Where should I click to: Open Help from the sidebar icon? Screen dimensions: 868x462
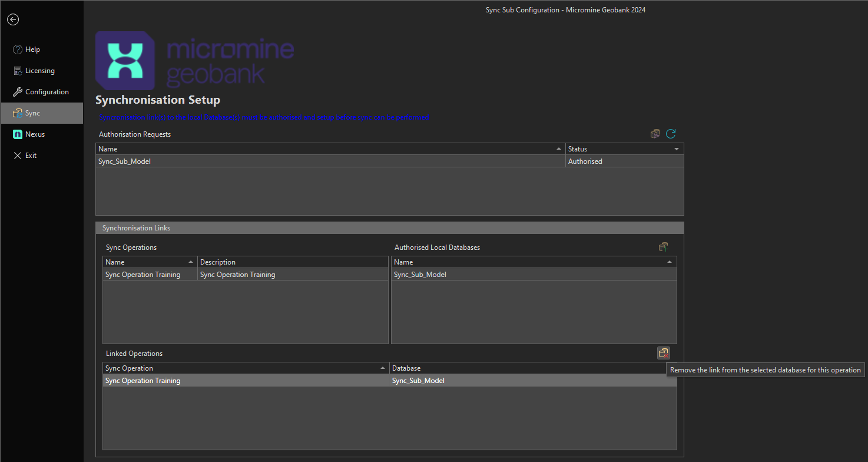click(18, 49)
